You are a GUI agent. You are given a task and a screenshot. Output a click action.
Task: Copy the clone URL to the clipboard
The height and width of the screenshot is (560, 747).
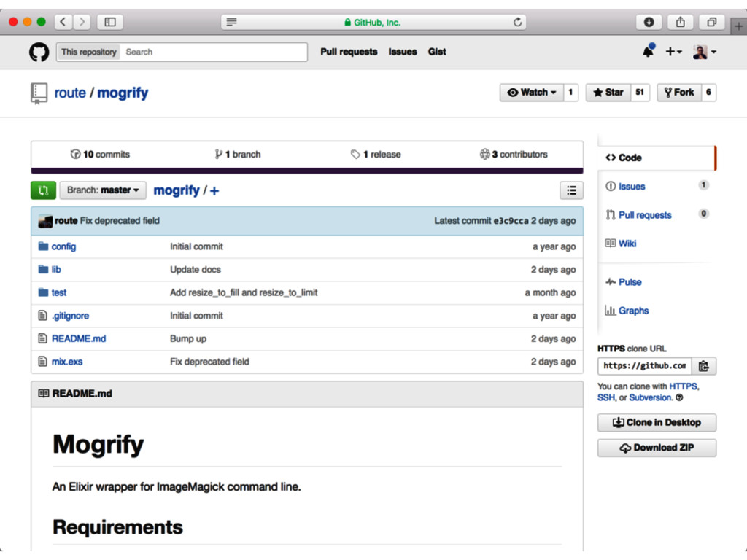(704, 366)
